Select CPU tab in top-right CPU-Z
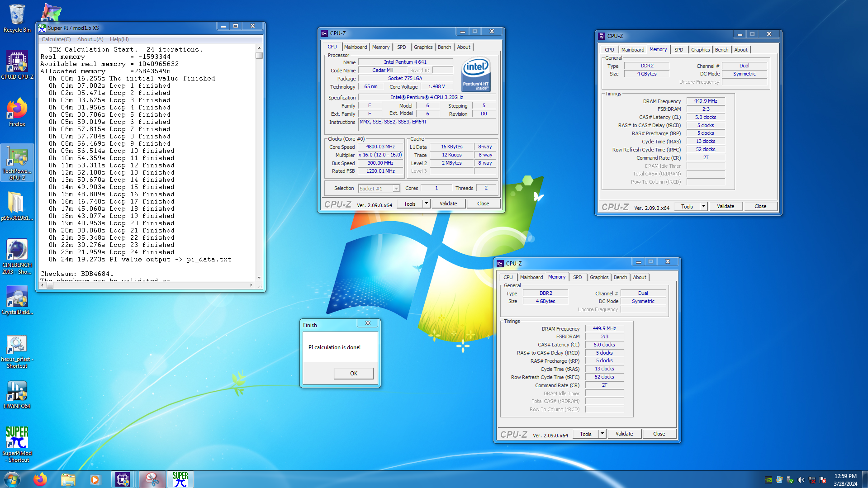The height and width of the screenshot is (488, 868). click(609, 50)
